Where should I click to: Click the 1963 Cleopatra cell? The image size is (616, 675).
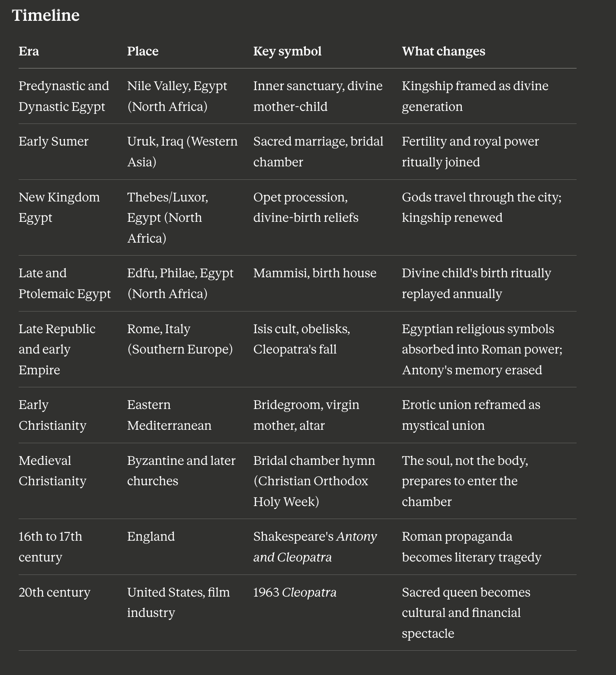click(295, 592)
